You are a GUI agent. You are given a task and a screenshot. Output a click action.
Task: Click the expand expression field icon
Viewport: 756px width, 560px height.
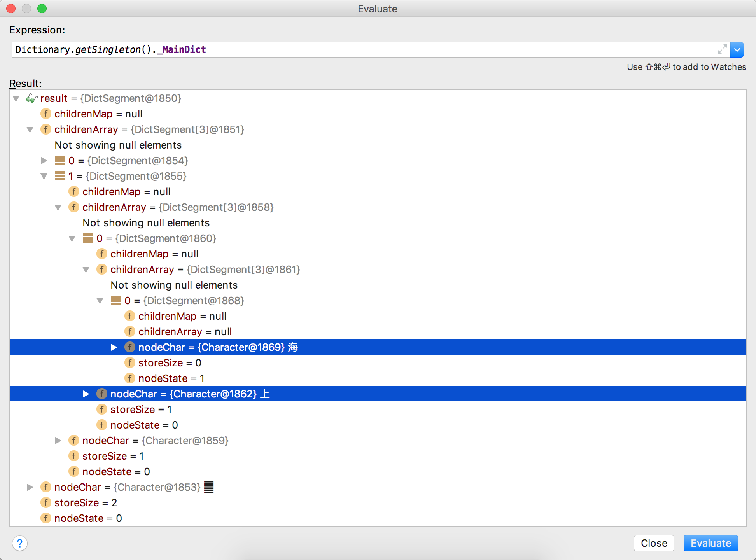pos(722,49)
